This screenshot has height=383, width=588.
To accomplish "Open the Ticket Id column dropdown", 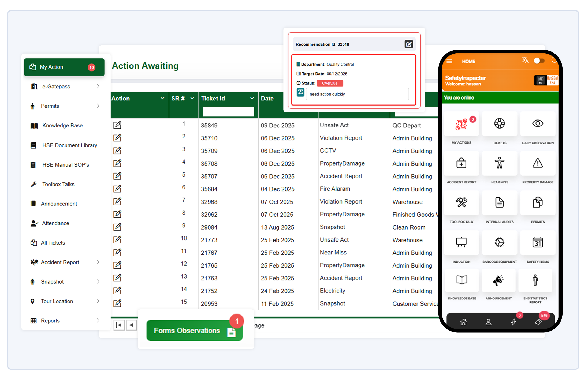I will click(252, 98).
